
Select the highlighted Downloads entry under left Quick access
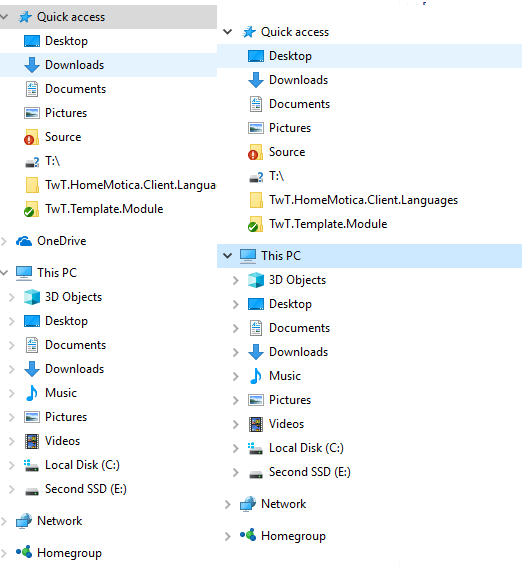[109, 65]
